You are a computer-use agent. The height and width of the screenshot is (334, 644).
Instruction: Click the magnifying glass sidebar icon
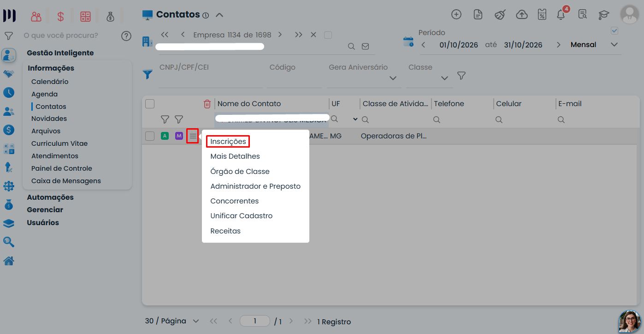8,242
